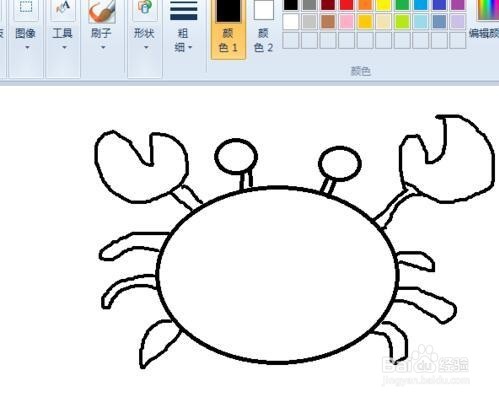Click inside the crab's left eye circle
This screenshot has height=398, width=499.
point(236,157)
